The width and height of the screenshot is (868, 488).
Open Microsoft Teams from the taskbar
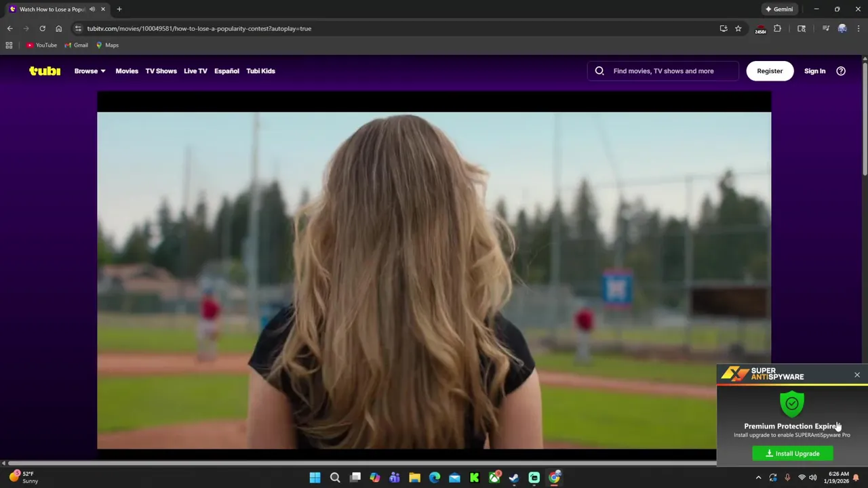pyautogui.click(x=395, y=478)
